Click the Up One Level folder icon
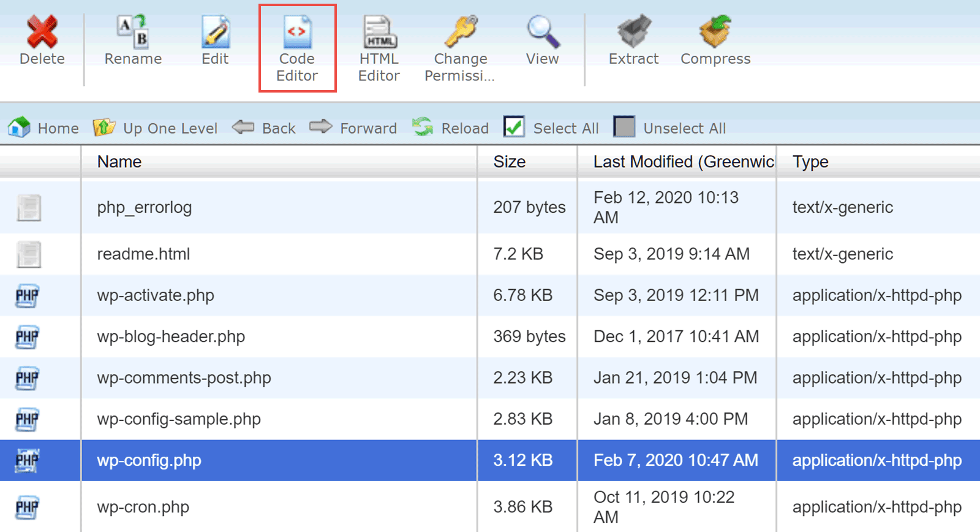 point(104,127)
